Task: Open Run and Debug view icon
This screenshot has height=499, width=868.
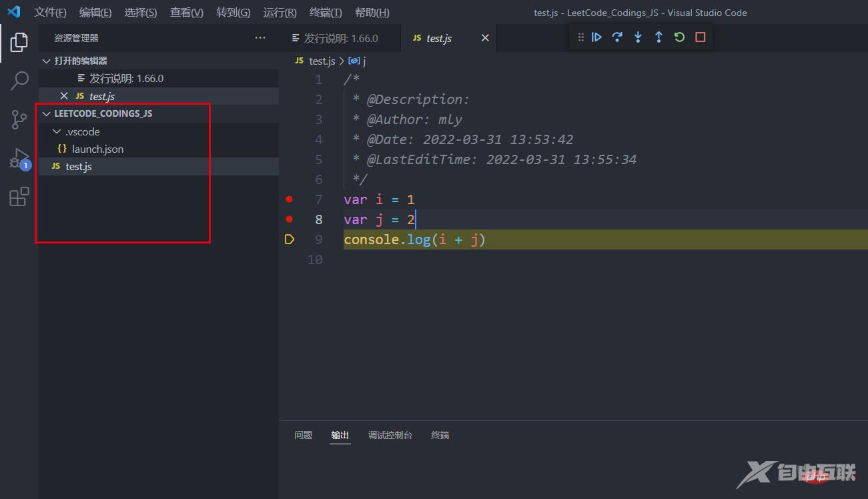Action: (x=19, y=158)
